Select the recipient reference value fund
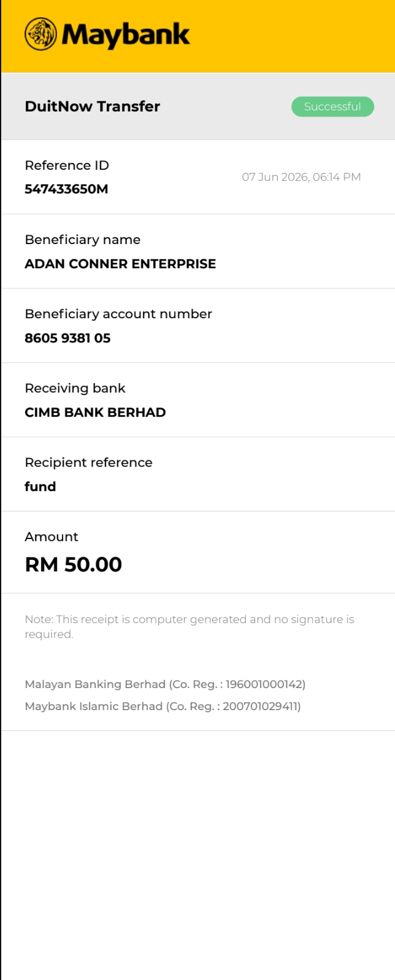 coord(40,486)
